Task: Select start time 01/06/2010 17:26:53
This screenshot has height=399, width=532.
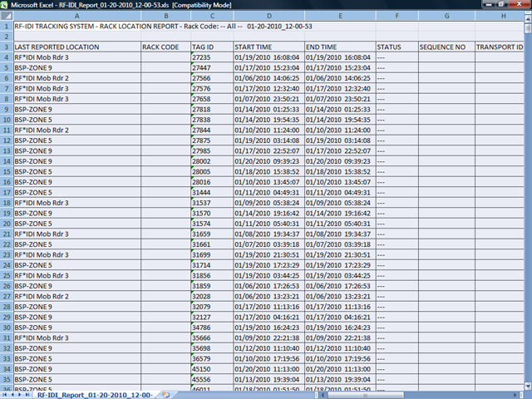Action: [269, 286]
